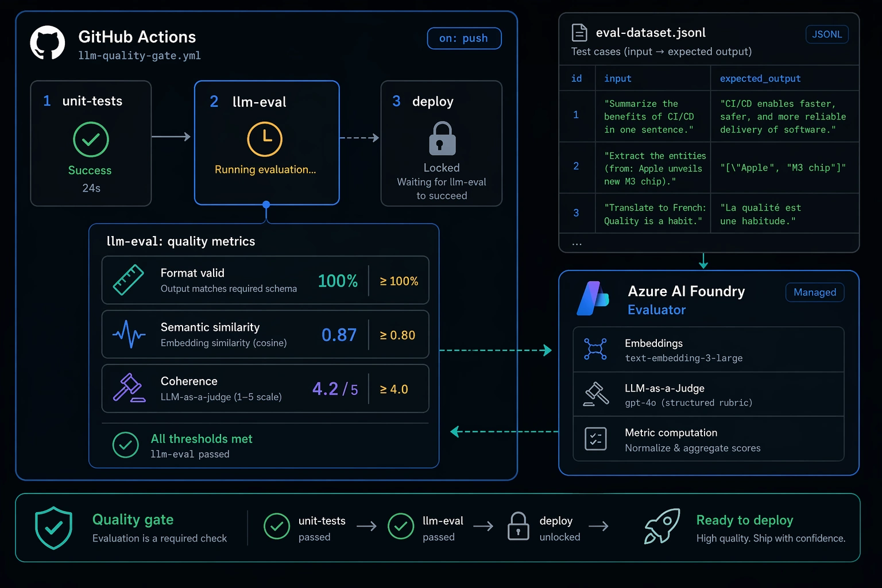Click the Ready to deploy heading

click(x=745, y=520)
